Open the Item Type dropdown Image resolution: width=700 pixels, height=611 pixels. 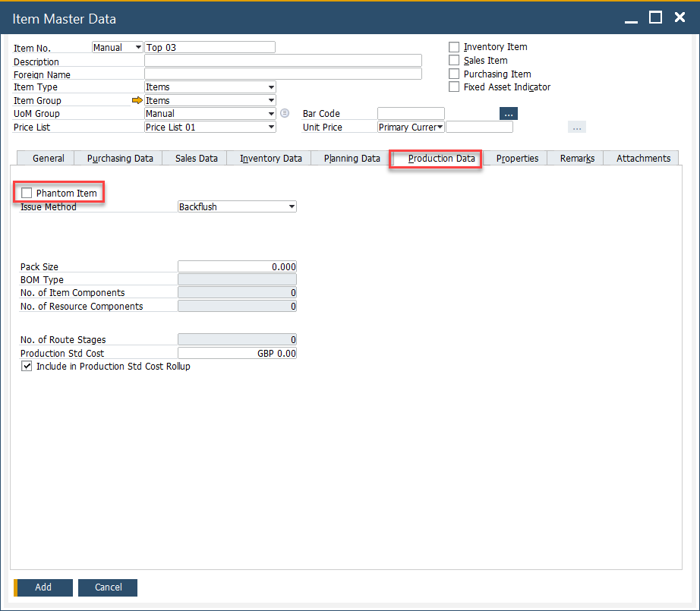pos(271,87)
